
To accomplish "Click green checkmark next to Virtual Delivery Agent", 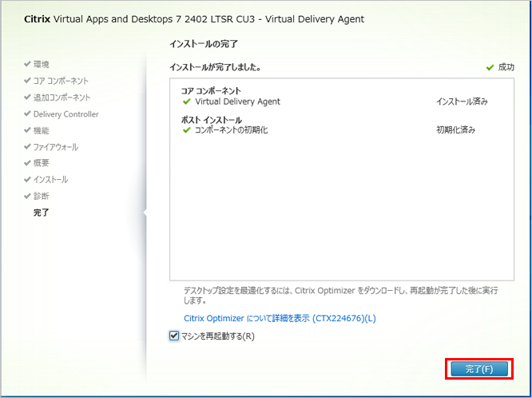I will pos(187,102).
